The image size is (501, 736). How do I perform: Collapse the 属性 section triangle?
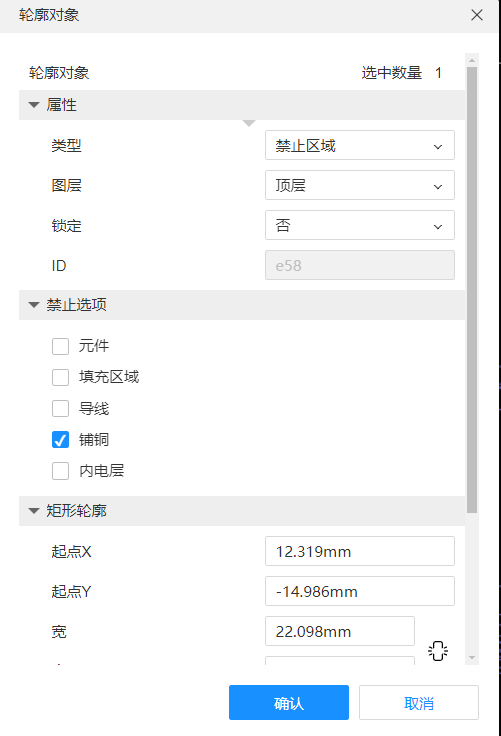click(x=34, y=105)
